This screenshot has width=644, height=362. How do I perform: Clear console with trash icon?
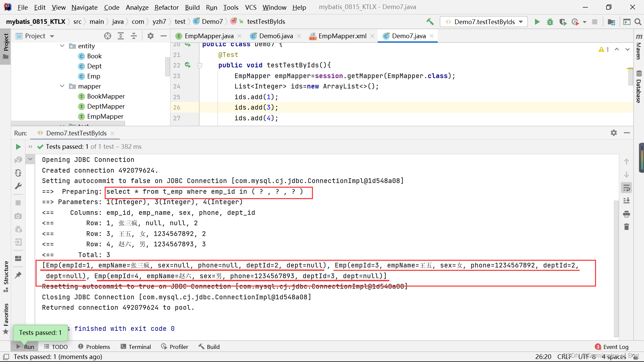tap(627, 227)
